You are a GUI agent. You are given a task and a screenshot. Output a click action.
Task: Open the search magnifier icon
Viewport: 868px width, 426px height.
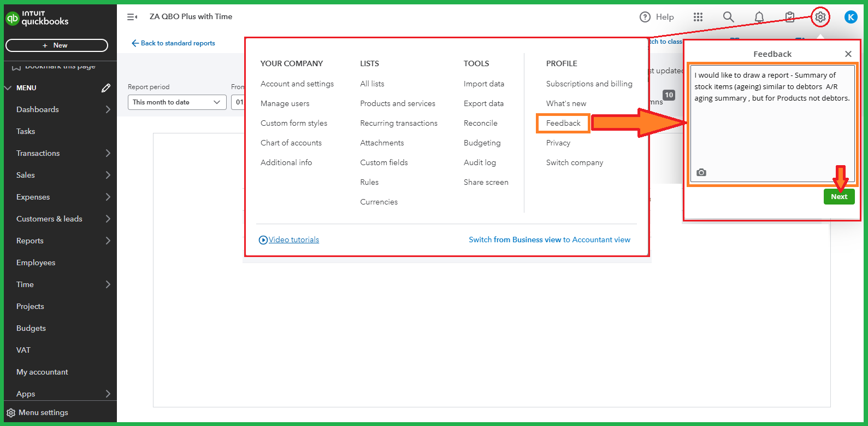click(729, 17)
